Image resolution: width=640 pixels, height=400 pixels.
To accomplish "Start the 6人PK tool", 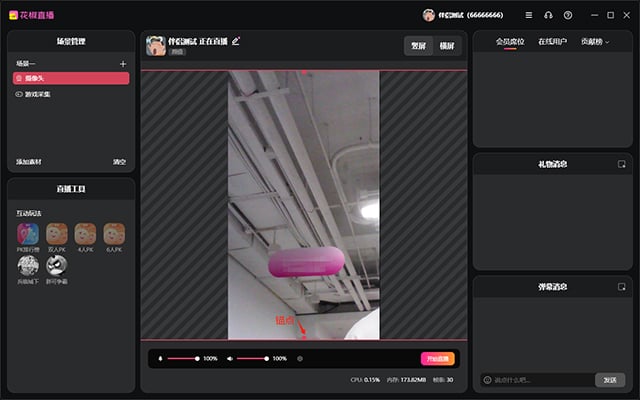I will [x=114, y=234].
